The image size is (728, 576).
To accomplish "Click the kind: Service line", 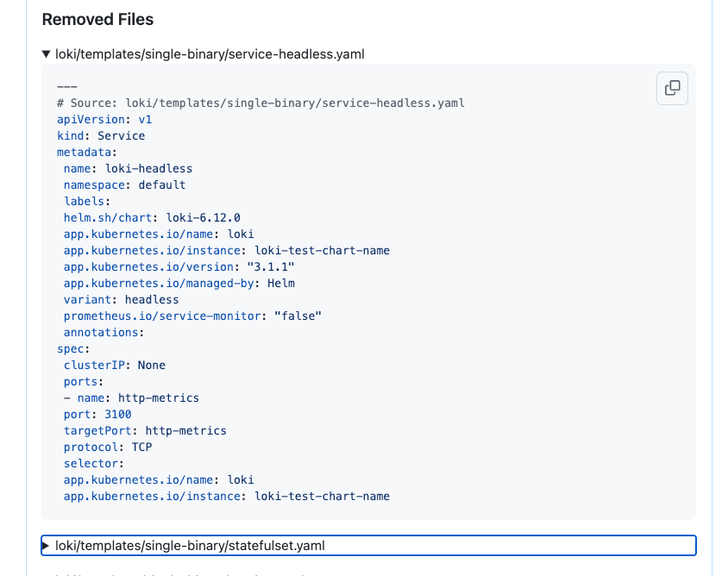I will click(101, 135).
